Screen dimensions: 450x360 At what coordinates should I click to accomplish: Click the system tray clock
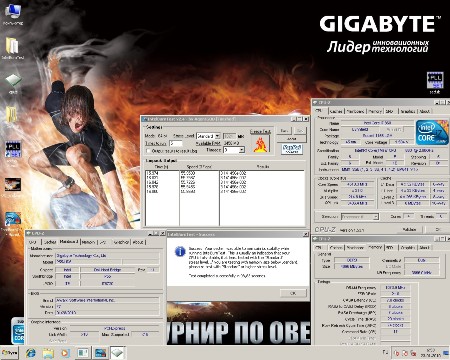tap(431, 353)
